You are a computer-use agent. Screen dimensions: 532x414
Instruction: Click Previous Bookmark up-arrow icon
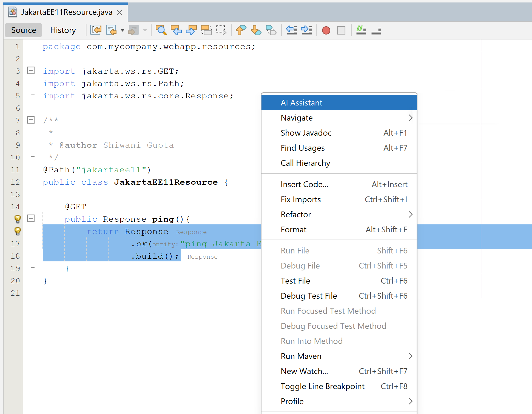pos(241,30)
